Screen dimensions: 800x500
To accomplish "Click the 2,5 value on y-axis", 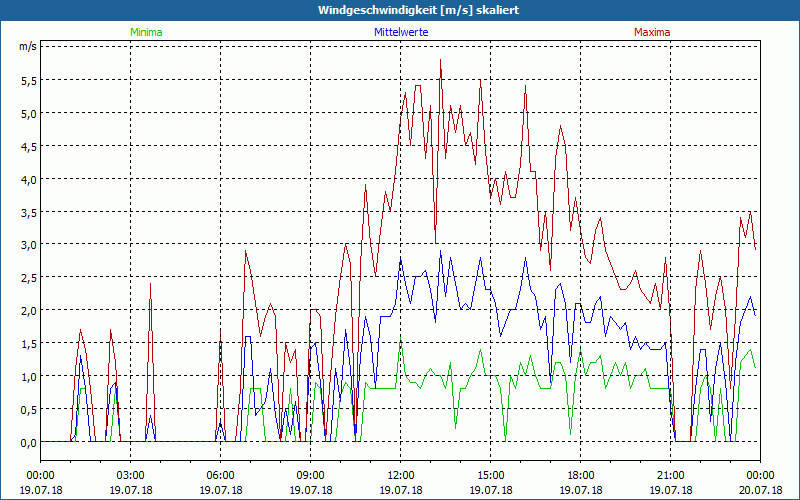I will tap(28, 278).
